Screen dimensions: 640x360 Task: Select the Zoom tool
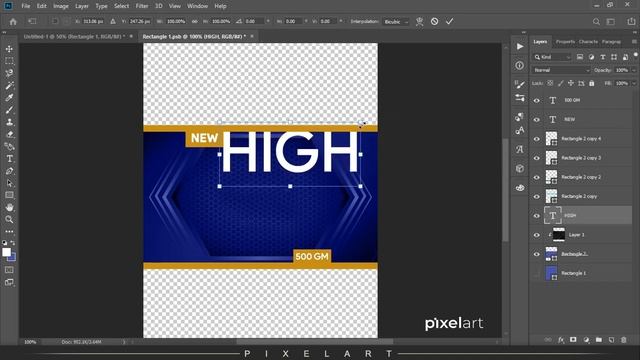(9, 220)
